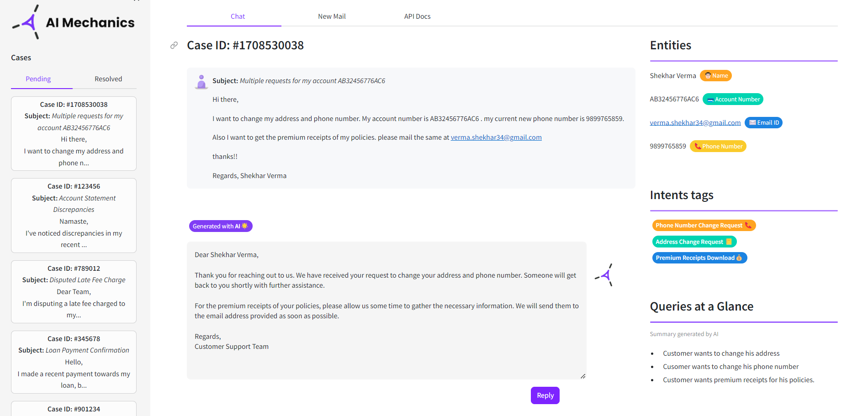
Task: Open the API Docs tab
Action: [417, 16]
